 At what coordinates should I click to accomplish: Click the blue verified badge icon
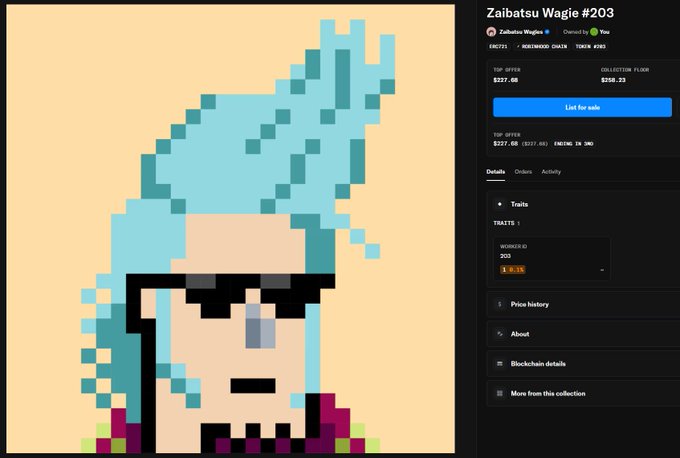(547, 32)
